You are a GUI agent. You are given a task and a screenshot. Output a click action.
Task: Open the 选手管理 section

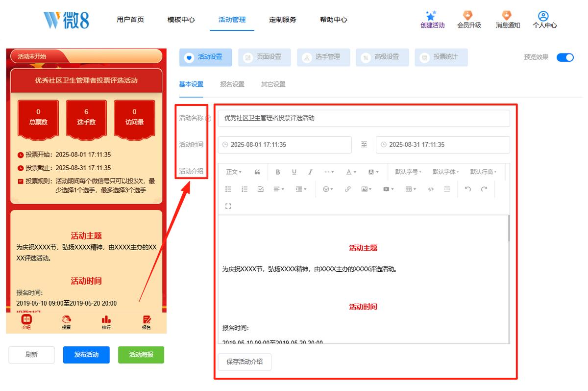(x=323, y=57)
